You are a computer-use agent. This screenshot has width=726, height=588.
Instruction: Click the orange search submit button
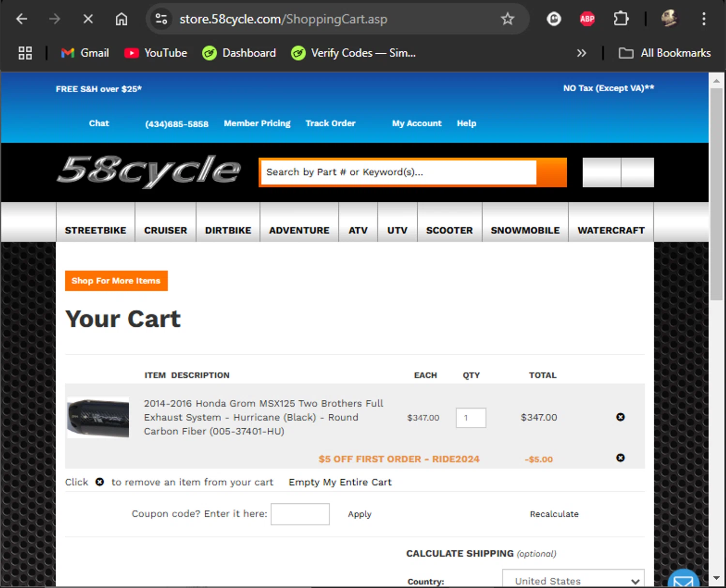(x=552, y=172)
